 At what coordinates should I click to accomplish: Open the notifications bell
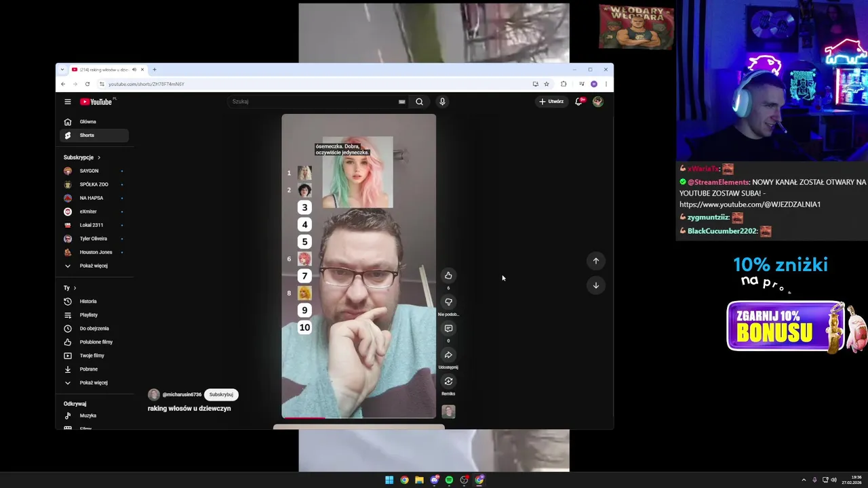click(579, 102)
